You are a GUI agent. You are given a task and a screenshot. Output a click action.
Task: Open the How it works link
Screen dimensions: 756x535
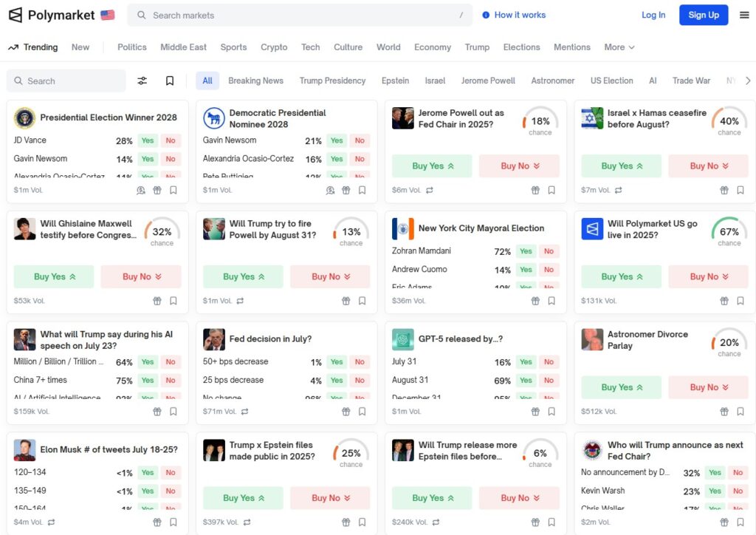(x=514, y=15)
